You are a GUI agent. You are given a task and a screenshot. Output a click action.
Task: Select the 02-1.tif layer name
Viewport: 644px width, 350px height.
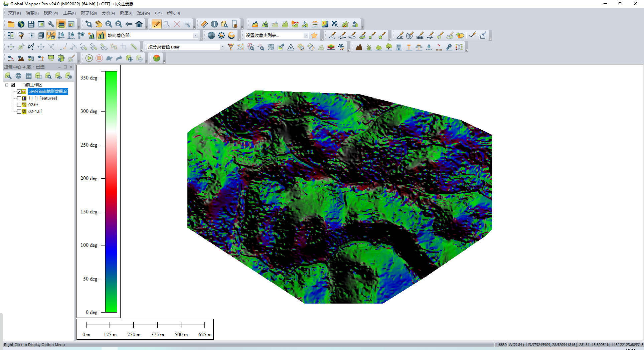35,112
